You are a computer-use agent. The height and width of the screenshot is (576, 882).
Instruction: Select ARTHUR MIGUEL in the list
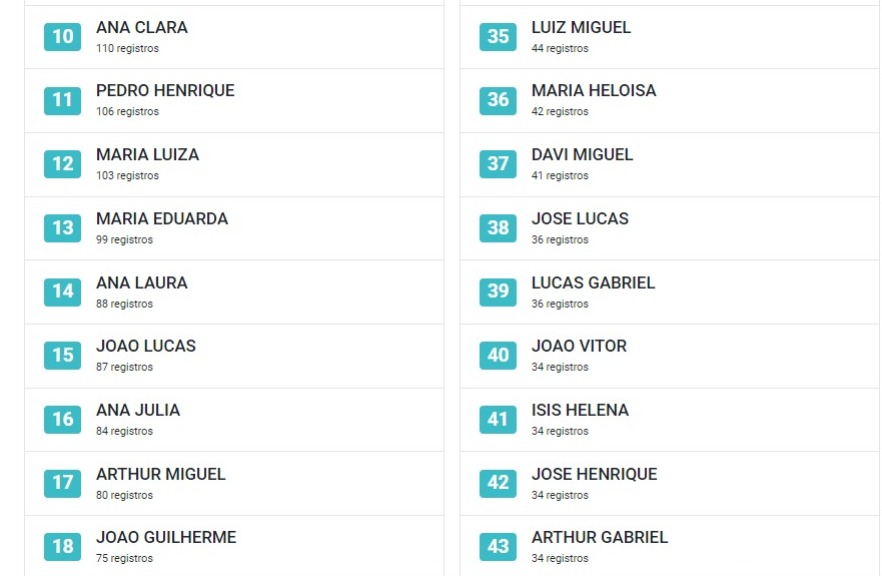tap(161, 474)
